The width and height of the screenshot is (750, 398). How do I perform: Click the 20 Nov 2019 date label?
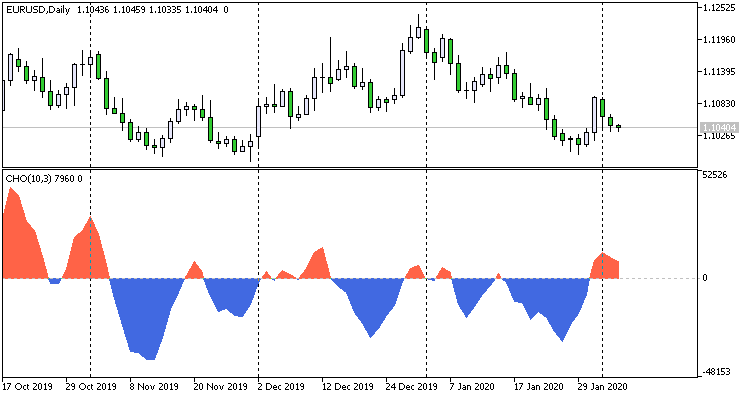coord(220,386)
